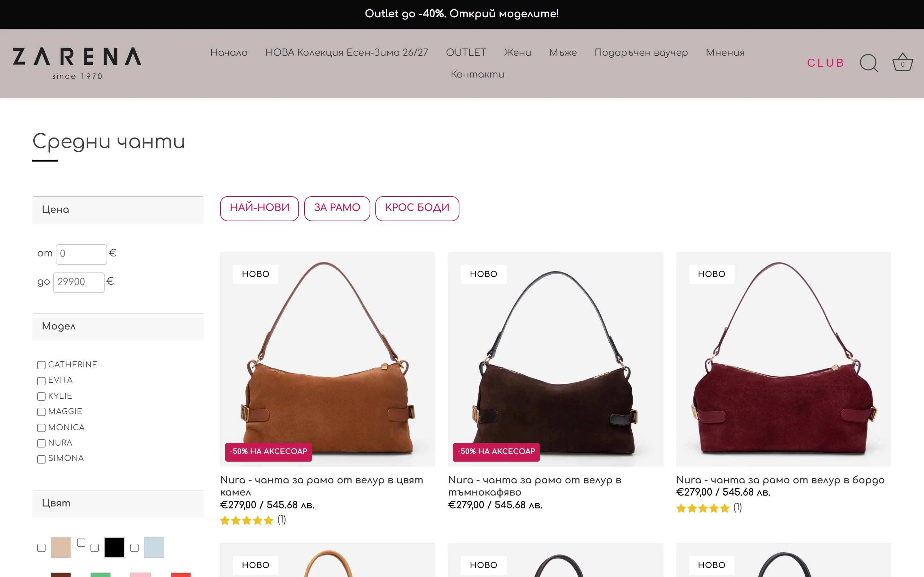Tick the SIMONA model filter
The width and height of the screenshot is (924, 577).
[x=41, y=459]
